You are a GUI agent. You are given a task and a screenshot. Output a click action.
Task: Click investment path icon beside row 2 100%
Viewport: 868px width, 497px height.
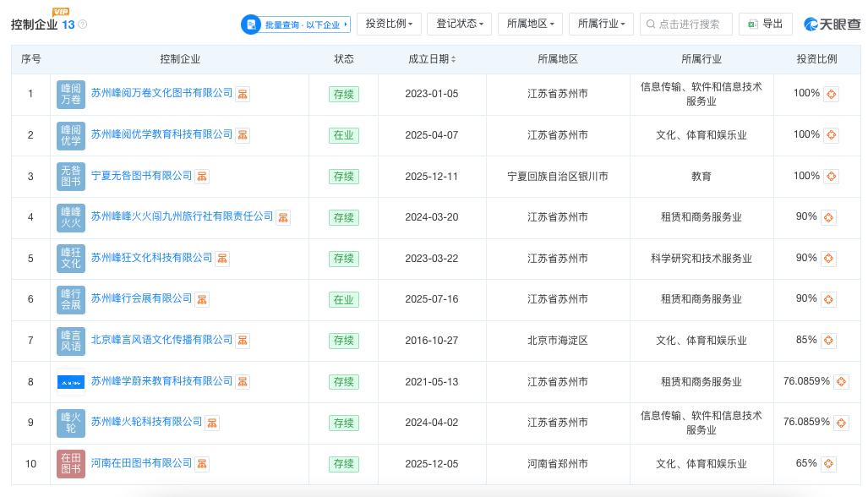[x=831, y=135]
